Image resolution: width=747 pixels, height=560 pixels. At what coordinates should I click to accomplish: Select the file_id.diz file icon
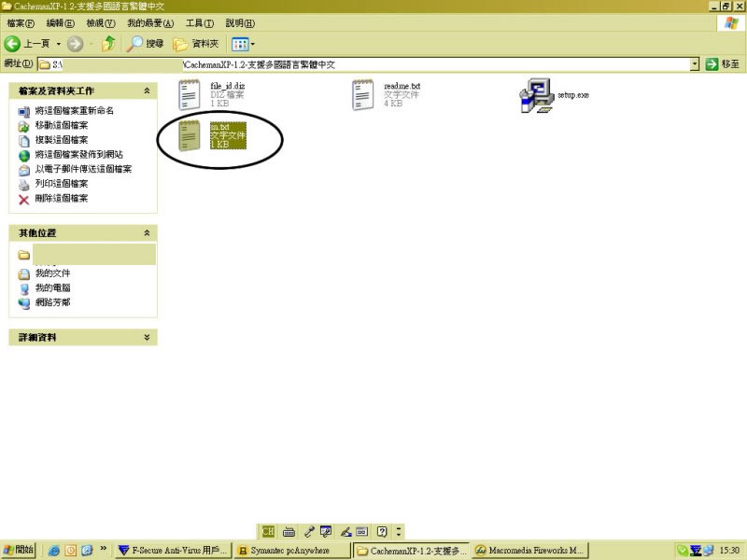190,95
